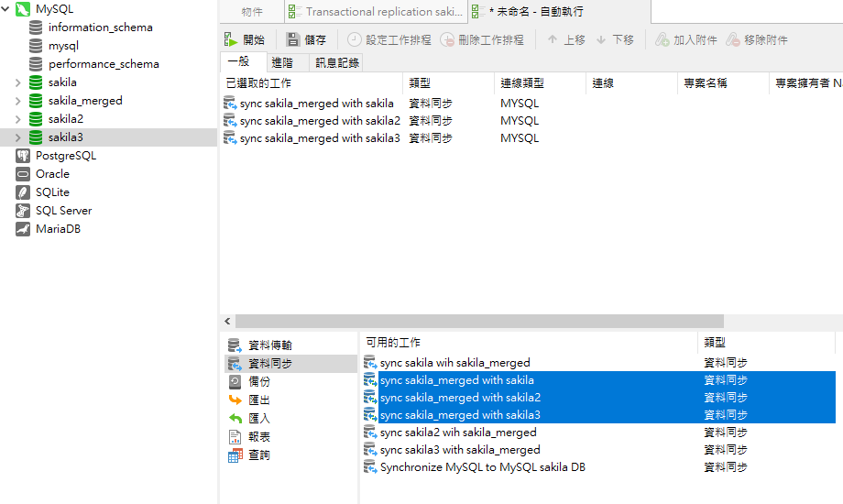Expand the sakila_merged database tree node
The height and width of the screenshot is (504, 843).
point(17,101)
